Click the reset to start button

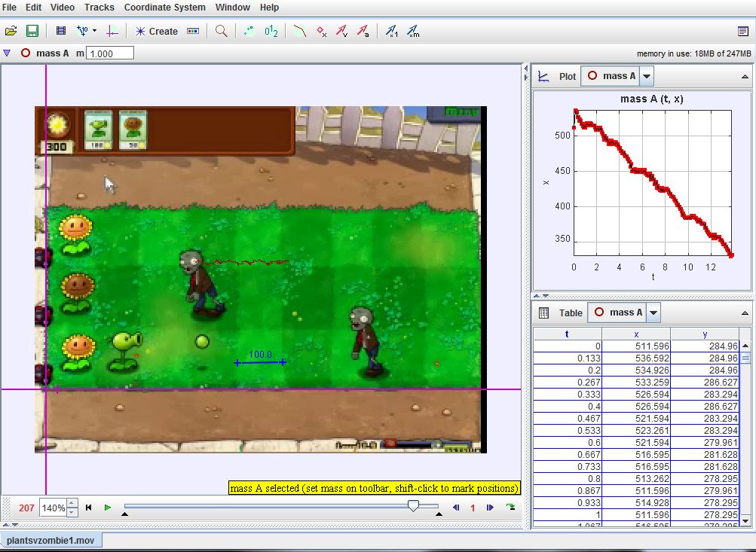click(x=89, y=508)
